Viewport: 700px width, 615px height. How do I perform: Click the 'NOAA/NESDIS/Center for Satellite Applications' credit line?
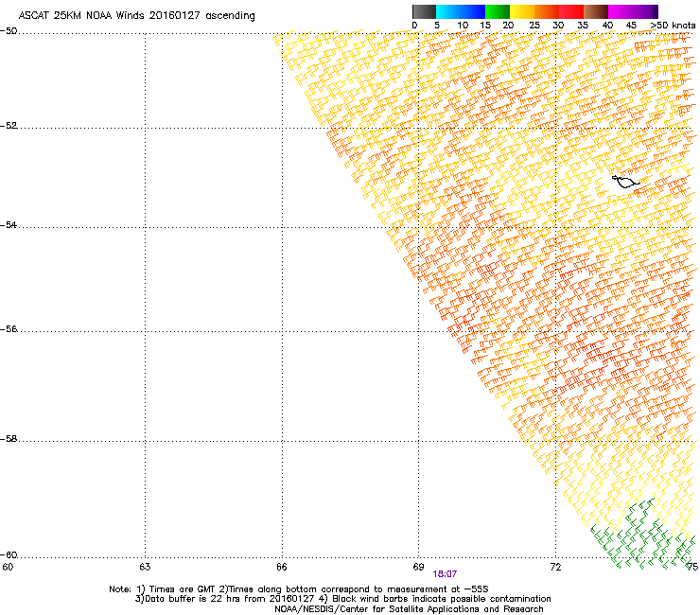pos(409,609)
